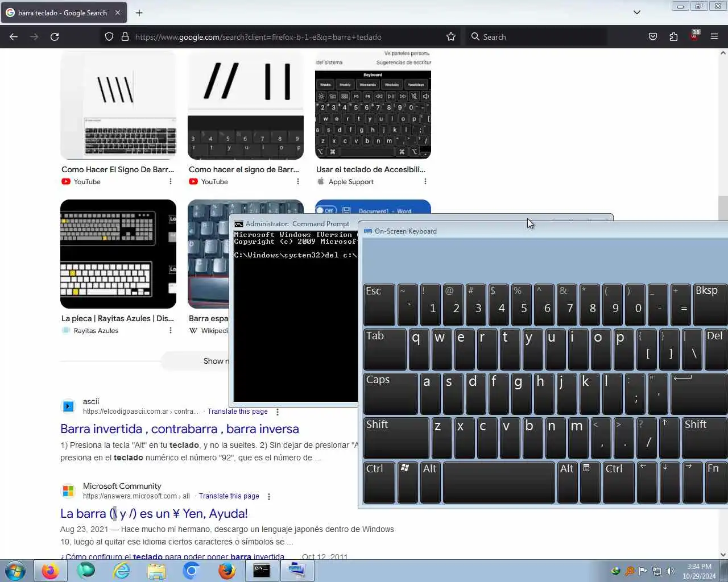Open the Windows Start orb
Screen dimensions: 728x582
click(15, 570)
